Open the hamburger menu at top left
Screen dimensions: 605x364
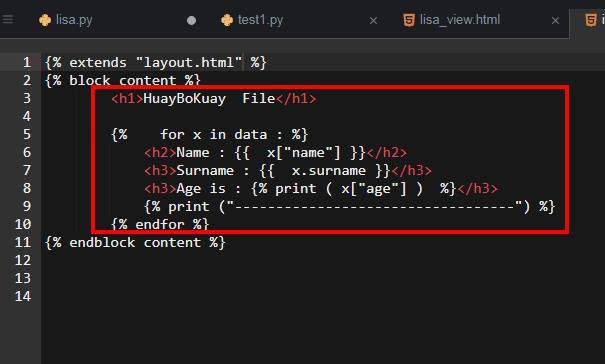(x=7, y=19)
